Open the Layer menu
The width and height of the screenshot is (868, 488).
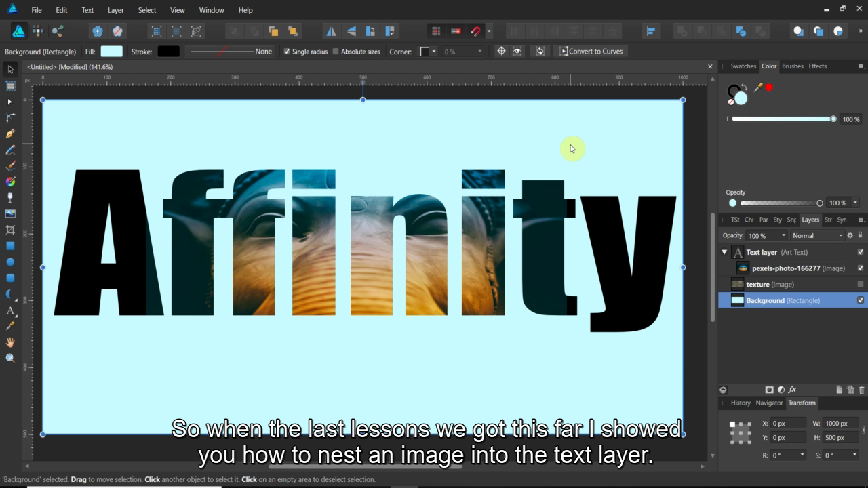(116, 10)
